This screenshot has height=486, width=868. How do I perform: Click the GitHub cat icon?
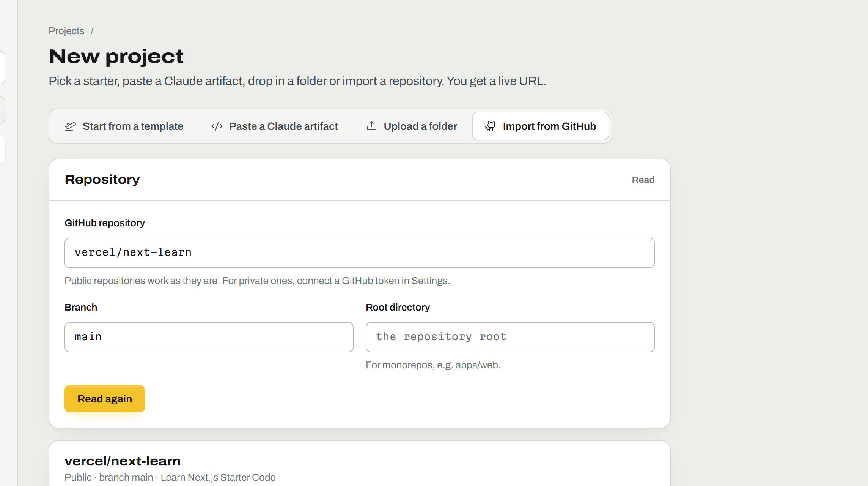click(x=490, y=126)
